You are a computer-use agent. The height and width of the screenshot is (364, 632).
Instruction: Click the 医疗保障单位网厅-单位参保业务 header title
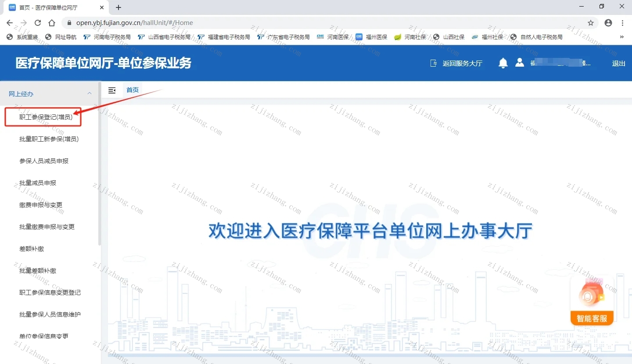pos(104,63)
